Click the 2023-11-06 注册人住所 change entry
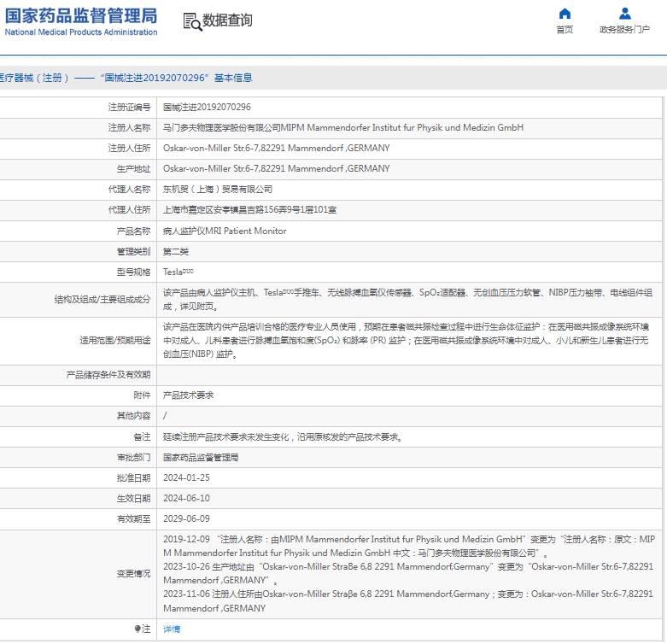The height and width of the screenshot is (644, 667). click(408, 601)
